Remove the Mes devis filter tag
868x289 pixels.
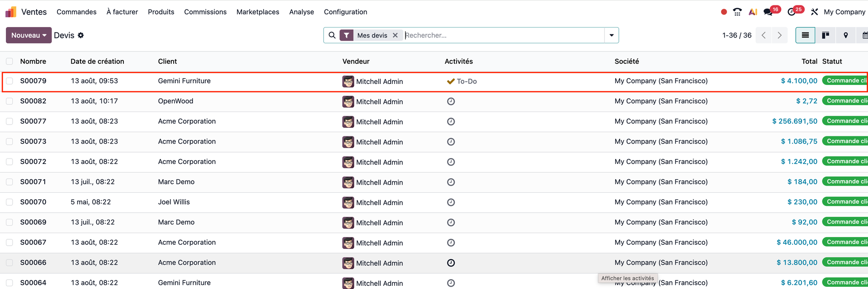[x=395, y=35]
